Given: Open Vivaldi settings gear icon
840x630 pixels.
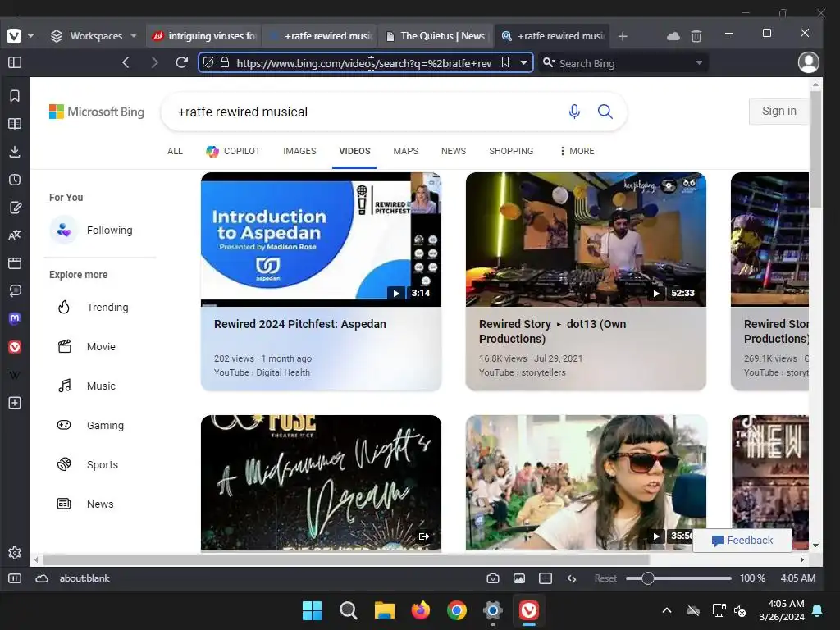Looking at the screenshot, I should click(15, 553).
